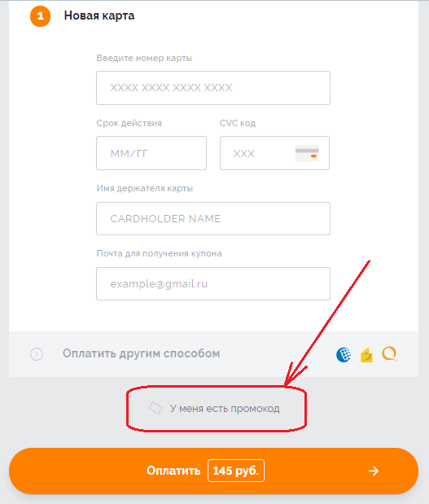This screenshot has width=429, height=504.
Task: Click the promo code ticket icon
Action: [x=155, y=408]
